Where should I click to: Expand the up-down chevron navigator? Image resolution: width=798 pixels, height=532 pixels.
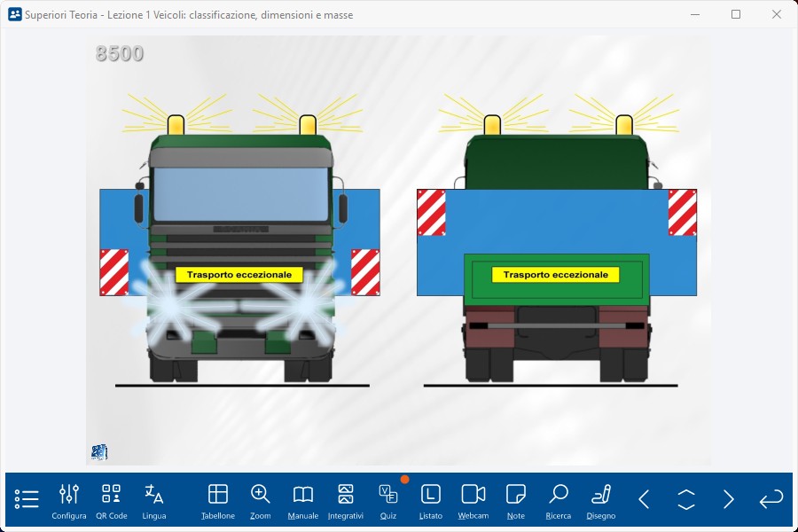(x=686, y=499)
